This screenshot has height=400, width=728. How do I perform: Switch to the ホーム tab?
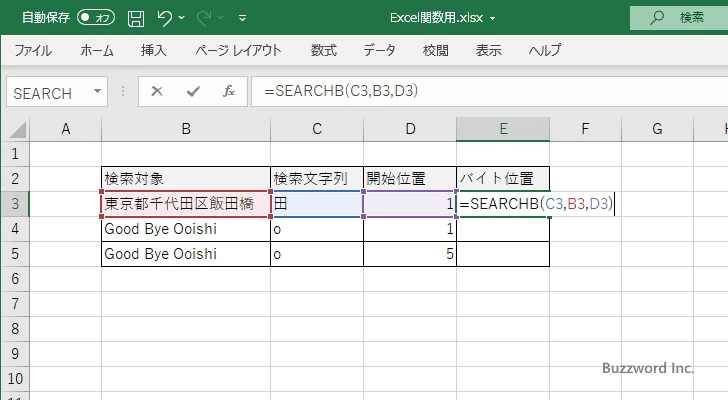[97, 50]
